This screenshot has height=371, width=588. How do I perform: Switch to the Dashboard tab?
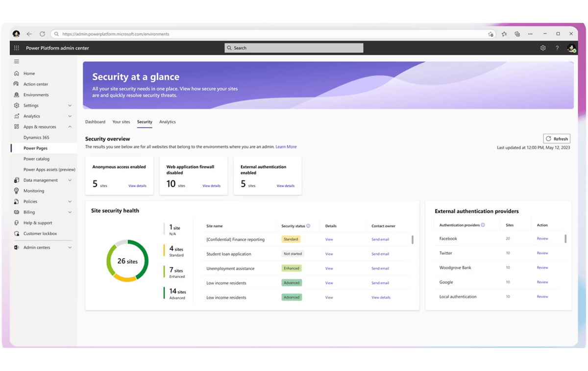[95, 122]
